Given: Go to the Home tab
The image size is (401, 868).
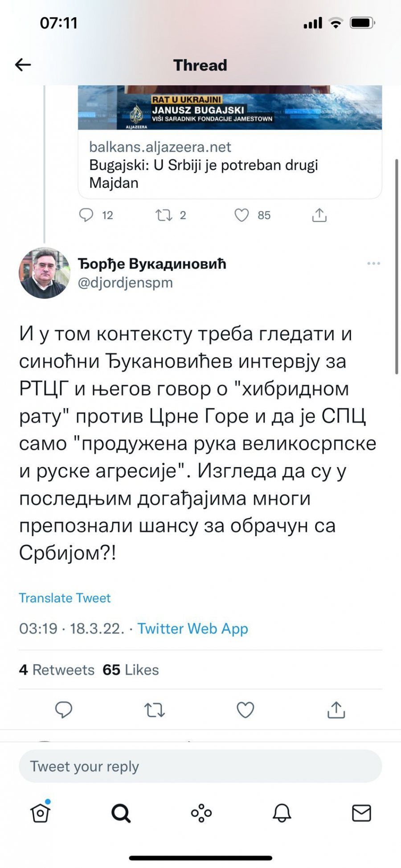Looking at the screenshot, I should tap(40, 813).
